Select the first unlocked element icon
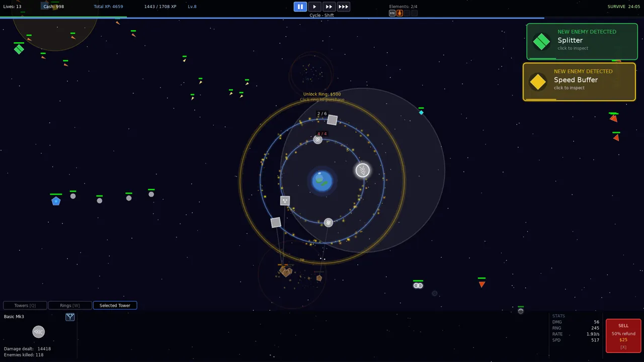644x362 pixels. coord(392,13)
